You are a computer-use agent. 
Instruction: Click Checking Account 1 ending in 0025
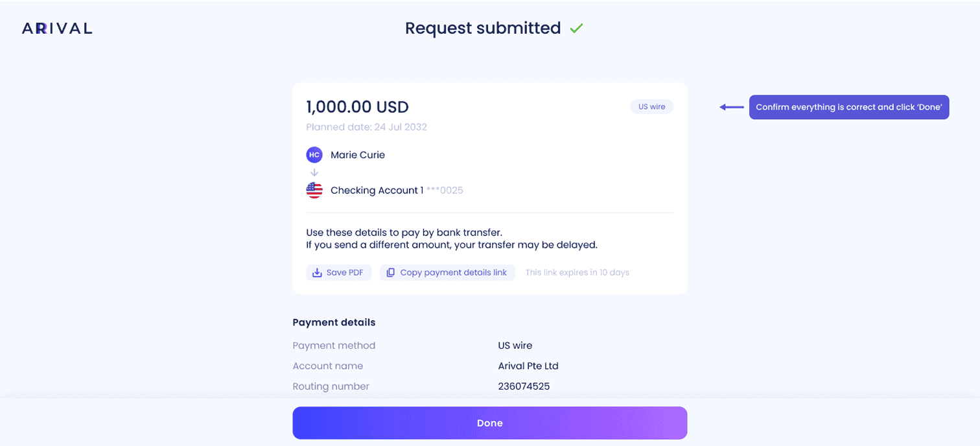(x=397, y=190)
